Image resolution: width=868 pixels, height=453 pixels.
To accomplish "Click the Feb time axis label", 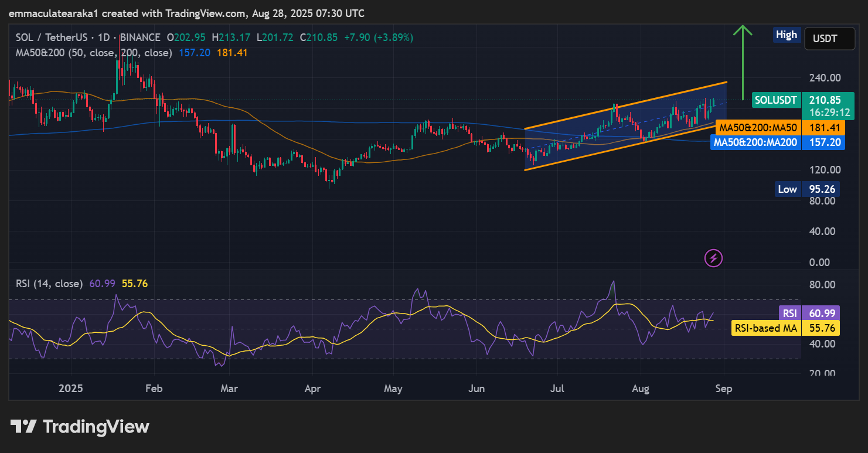I will (154, 389).
